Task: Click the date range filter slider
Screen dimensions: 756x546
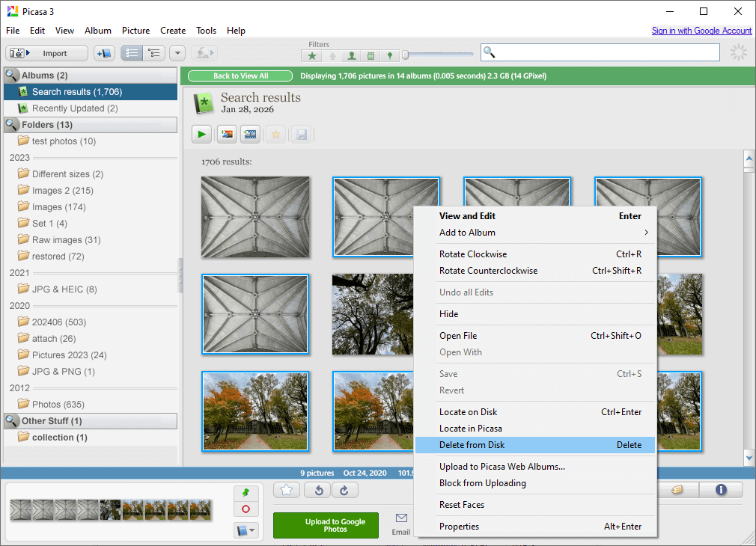Action: pyautogui.click(x=406, y=55)
